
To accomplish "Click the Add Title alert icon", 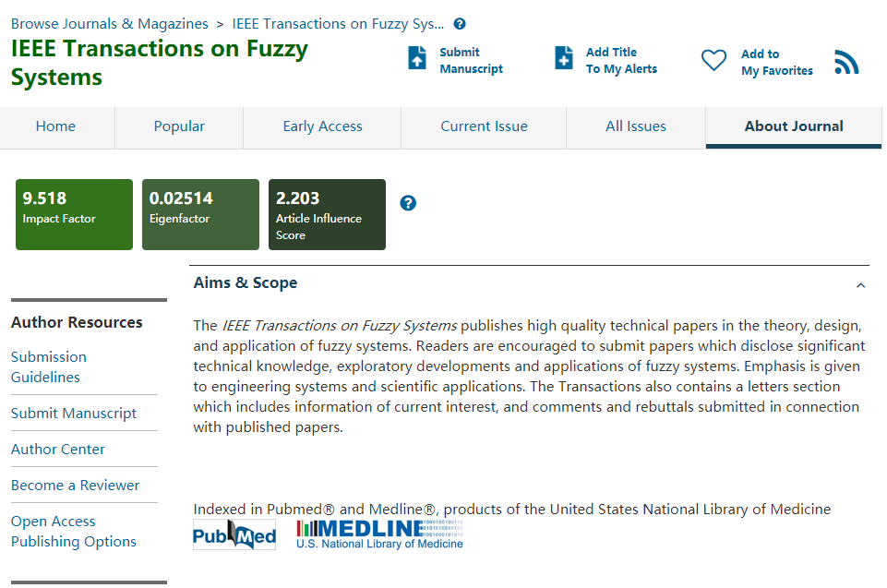I will click(563, 58).
